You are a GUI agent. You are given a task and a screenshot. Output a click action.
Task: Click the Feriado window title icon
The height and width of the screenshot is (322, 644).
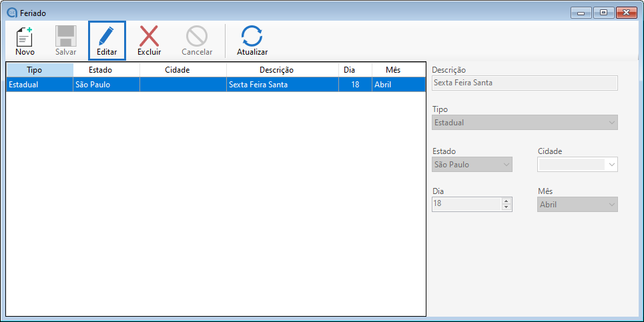(11, 13)
